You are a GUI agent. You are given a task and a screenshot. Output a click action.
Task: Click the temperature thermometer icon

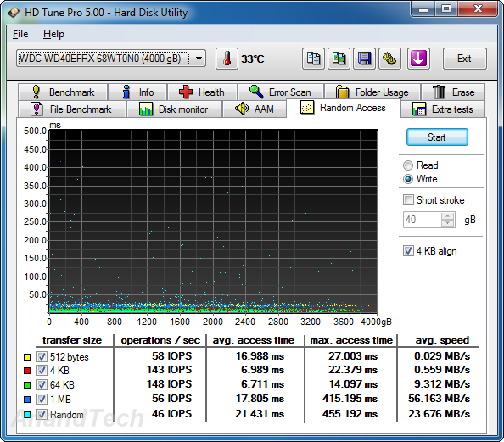[227, 59]
